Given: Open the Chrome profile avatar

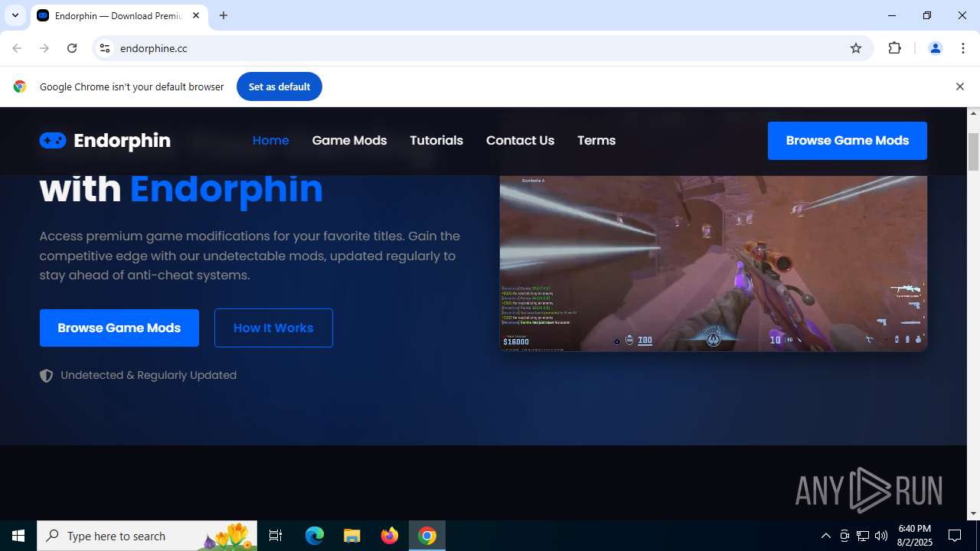Looking at the screenshot, I should click(935, 48).
